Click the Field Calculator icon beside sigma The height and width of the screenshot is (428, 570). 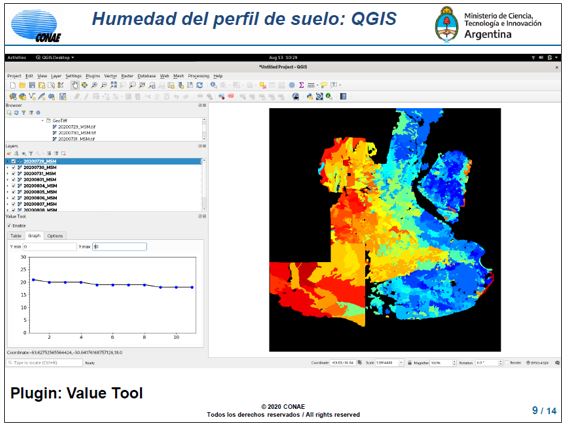click(311, 85)
